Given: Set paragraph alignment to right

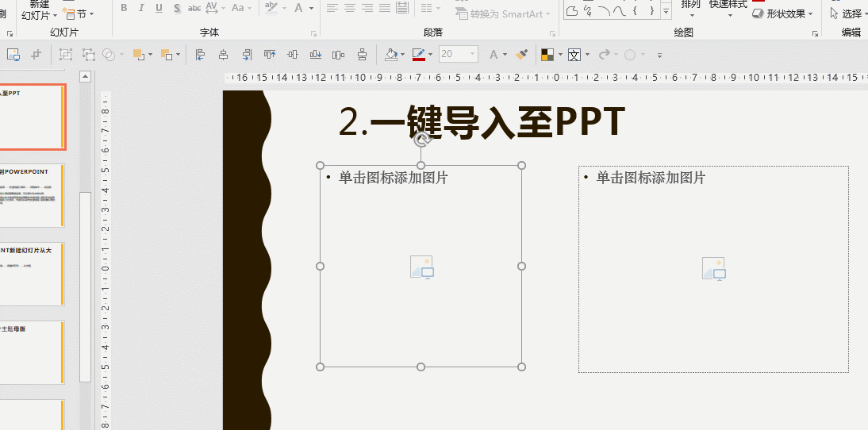Looking at the screenshot, I should (367, 8).
